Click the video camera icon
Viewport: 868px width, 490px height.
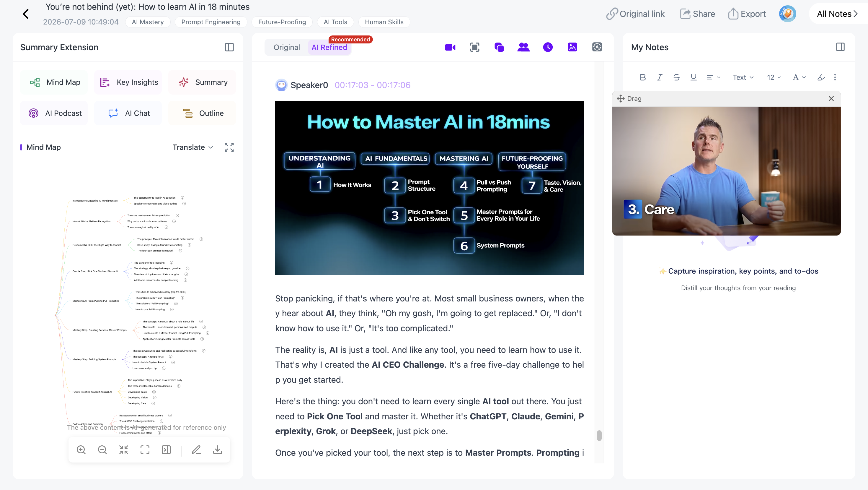pyautogui.click(x=450, y=47)
